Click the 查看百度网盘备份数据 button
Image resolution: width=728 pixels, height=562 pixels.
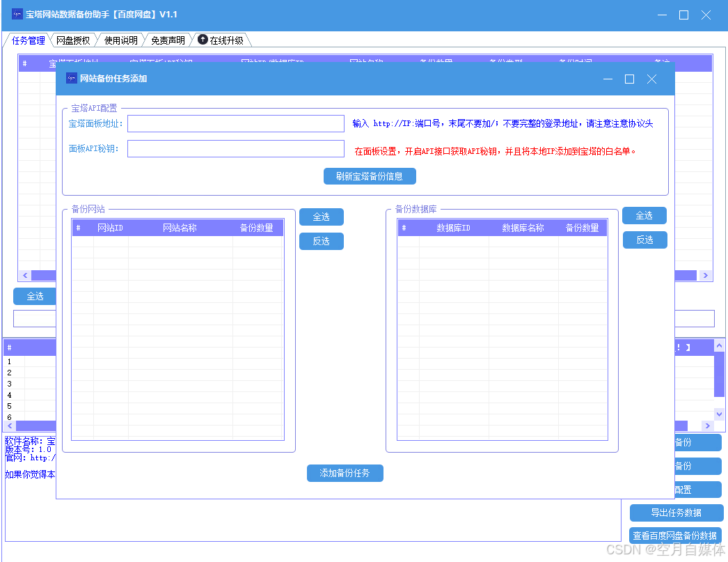click(x=675, y=536)
